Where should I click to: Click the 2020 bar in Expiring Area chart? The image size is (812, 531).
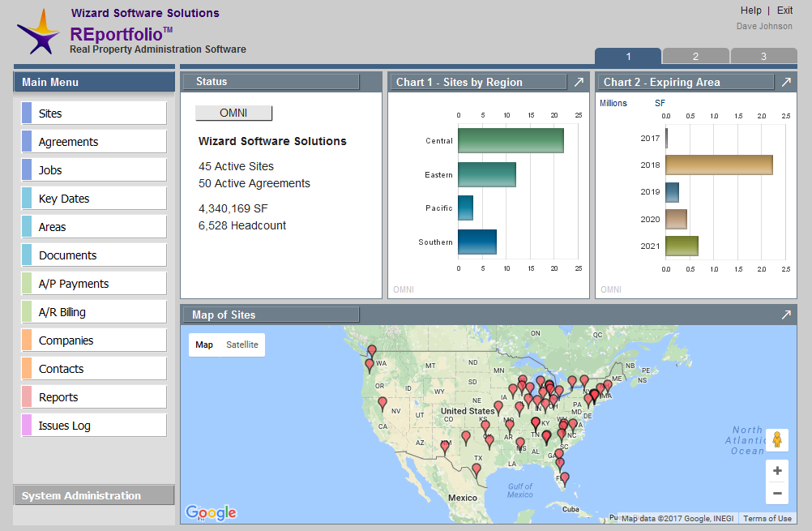pos(677,219)
